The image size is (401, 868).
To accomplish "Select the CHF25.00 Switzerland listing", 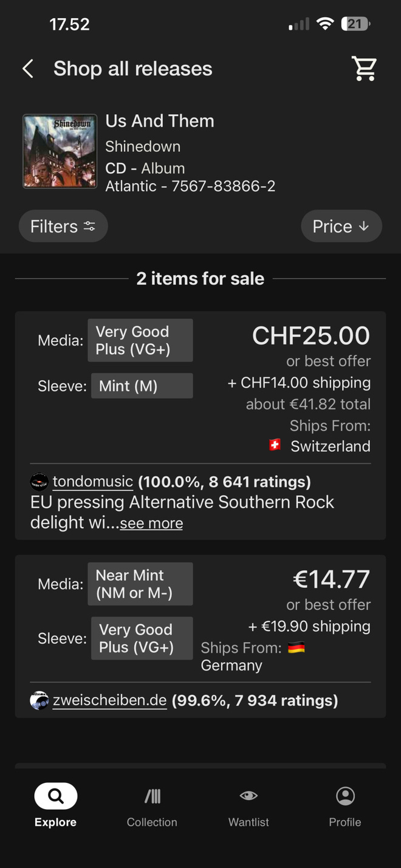I will [x=200, y=426].
